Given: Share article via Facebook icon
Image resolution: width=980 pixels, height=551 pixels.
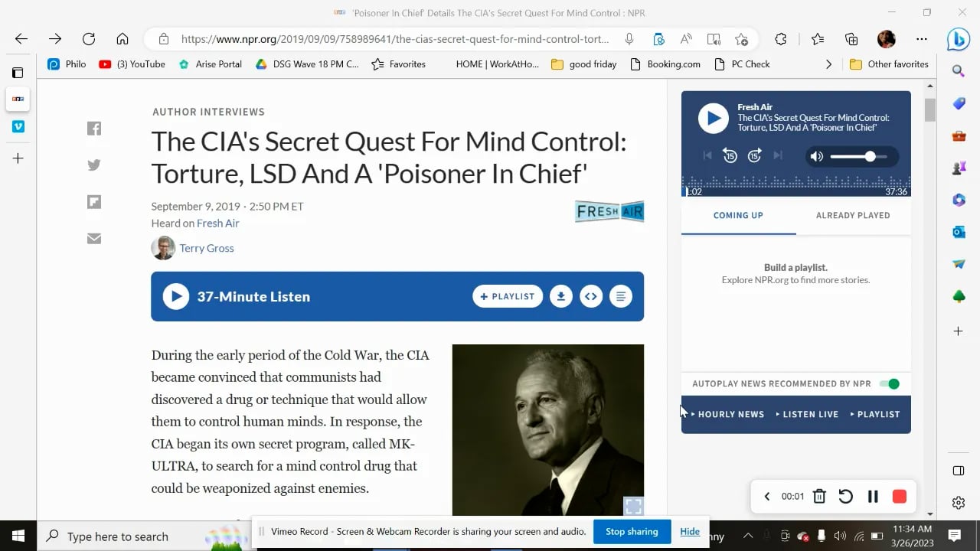Looking at the screenshot, I should [94, 129].
